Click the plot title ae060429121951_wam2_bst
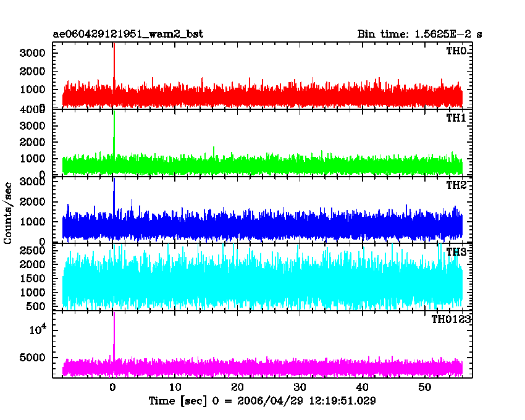The height and width of the screenshot is (420, 525). click(x=128, y=34)
